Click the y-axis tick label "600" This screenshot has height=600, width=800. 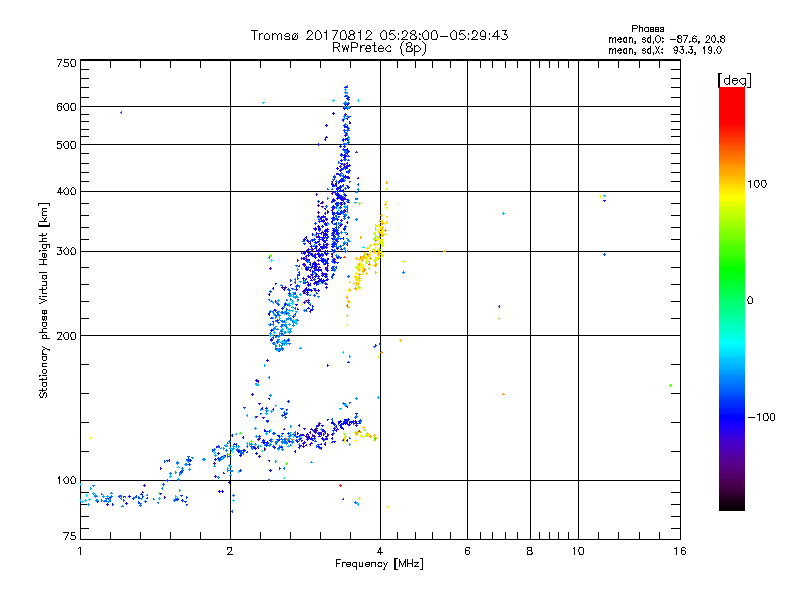point(66,107)
